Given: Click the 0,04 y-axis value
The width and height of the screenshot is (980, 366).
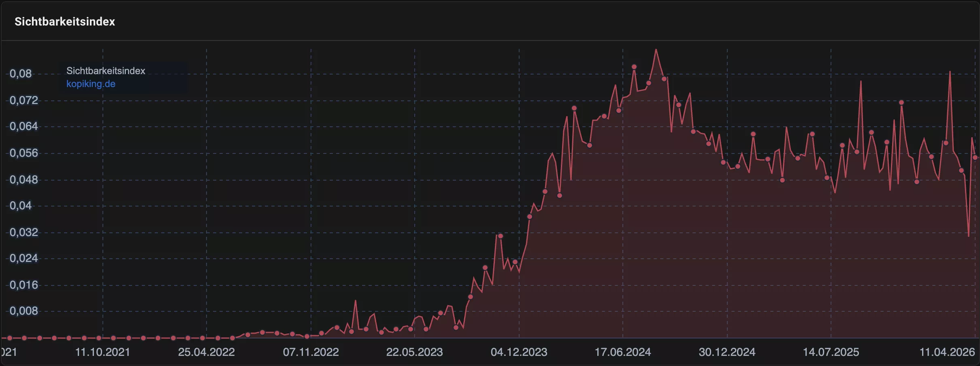Looking at the screenshot, I should (21, 206).
